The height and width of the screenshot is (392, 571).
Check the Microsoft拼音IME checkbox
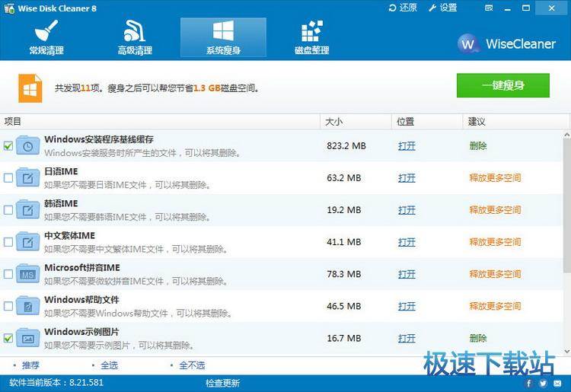[8, 274]
